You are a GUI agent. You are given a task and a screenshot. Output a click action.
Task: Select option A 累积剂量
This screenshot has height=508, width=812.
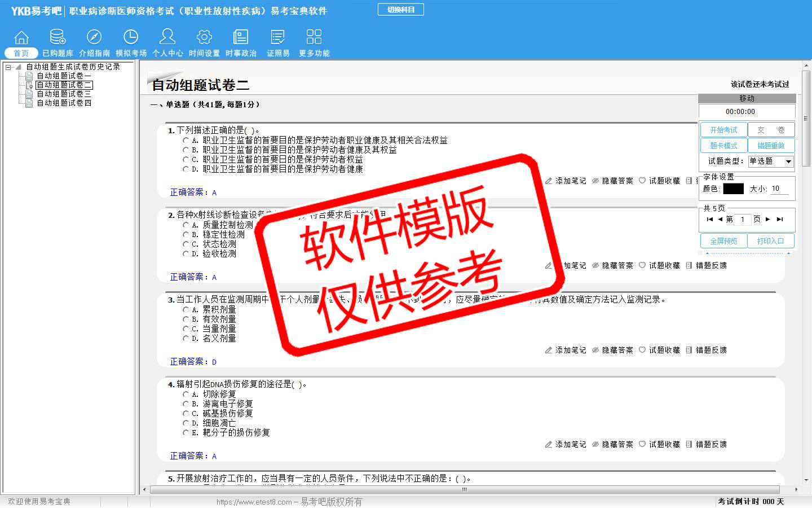pyautogui.click(x=186, y=309)
